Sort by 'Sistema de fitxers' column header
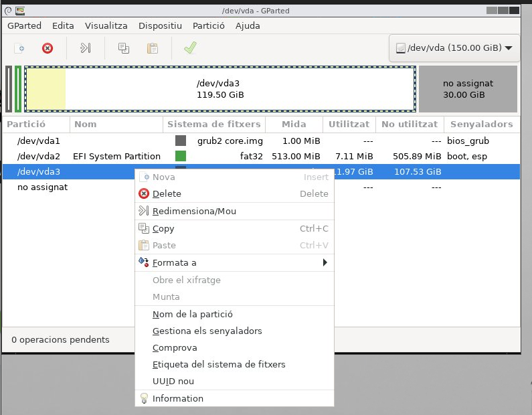532x415 pixels. [213, 124]
